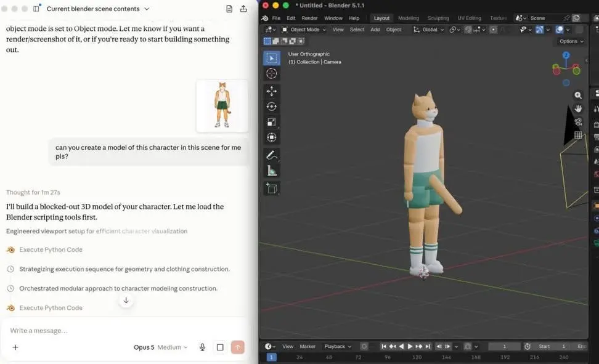599x364 pixels.
Task: Click the stop square icon in message bar
Action: [x=220, y=347]
